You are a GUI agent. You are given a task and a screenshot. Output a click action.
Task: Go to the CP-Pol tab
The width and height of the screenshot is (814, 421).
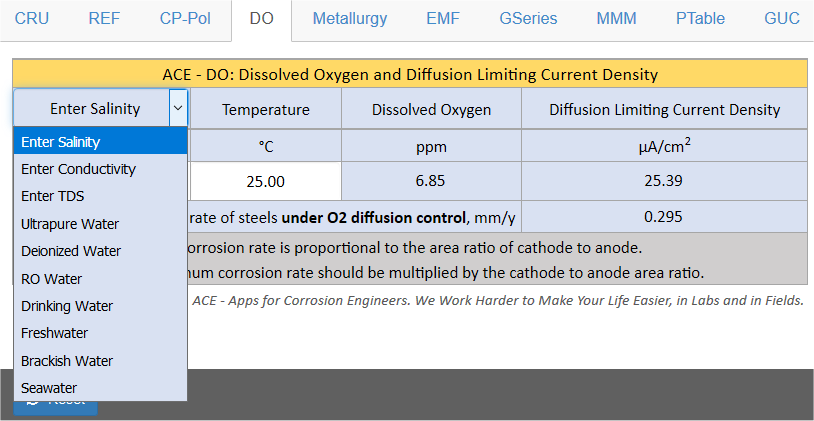coord(185,19)
